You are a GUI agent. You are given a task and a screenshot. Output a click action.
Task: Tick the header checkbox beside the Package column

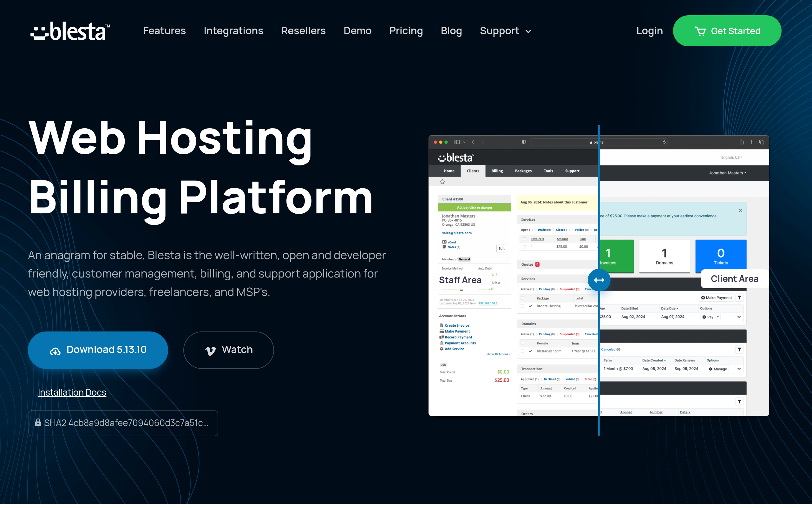click(523, 298)
